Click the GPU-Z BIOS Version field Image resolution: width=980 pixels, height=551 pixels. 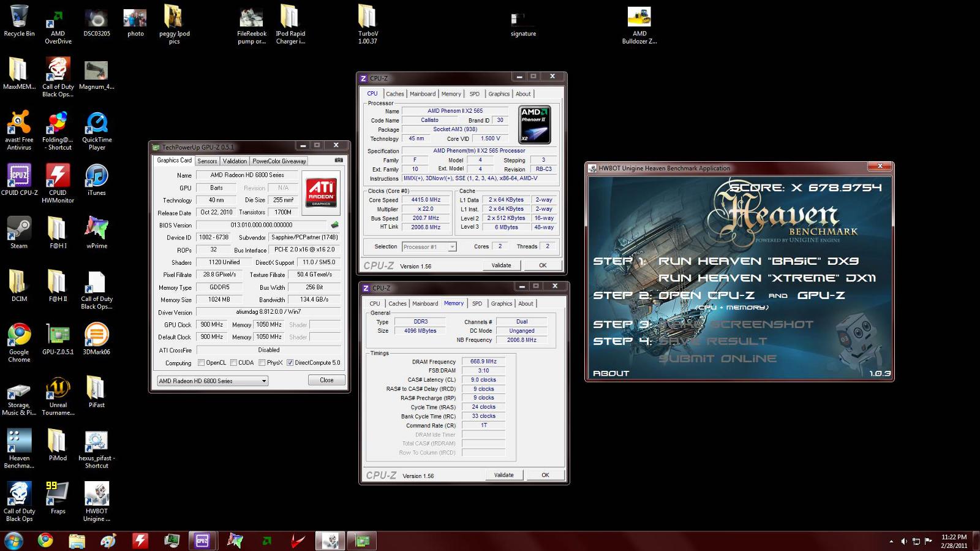click(x=262, y=225)
